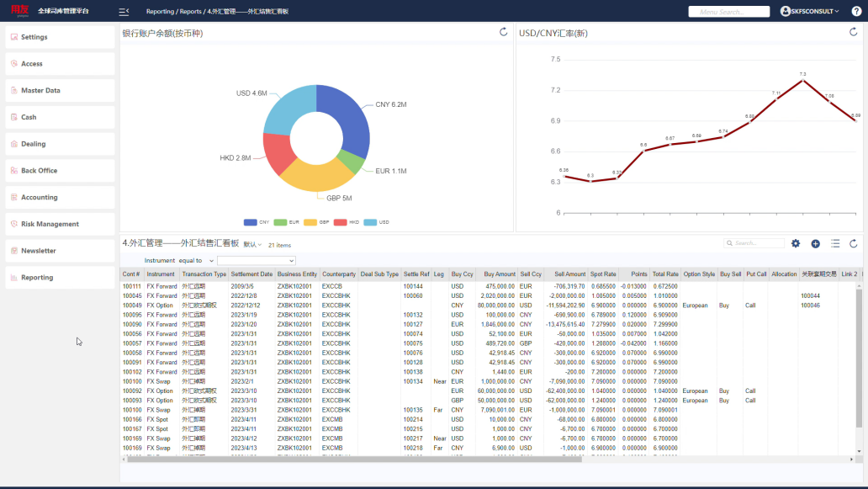Click the list view icon above the table

[x=834, y=243]
